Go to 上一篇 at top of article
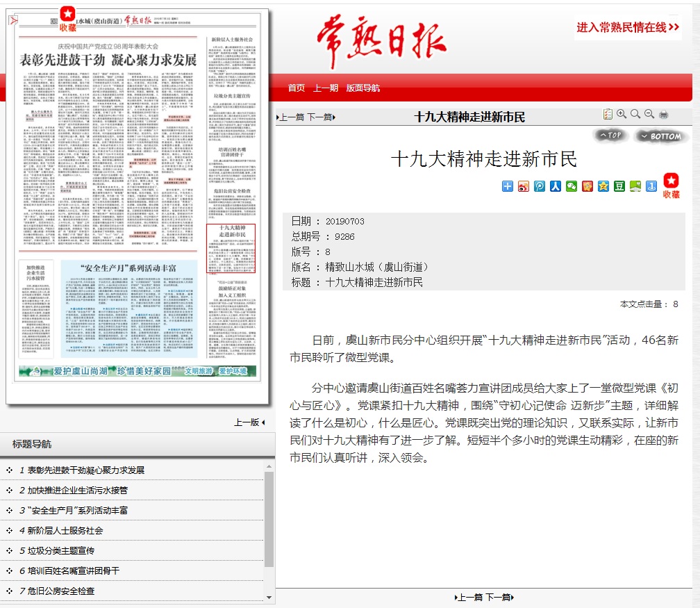 (x=290, y=117)
